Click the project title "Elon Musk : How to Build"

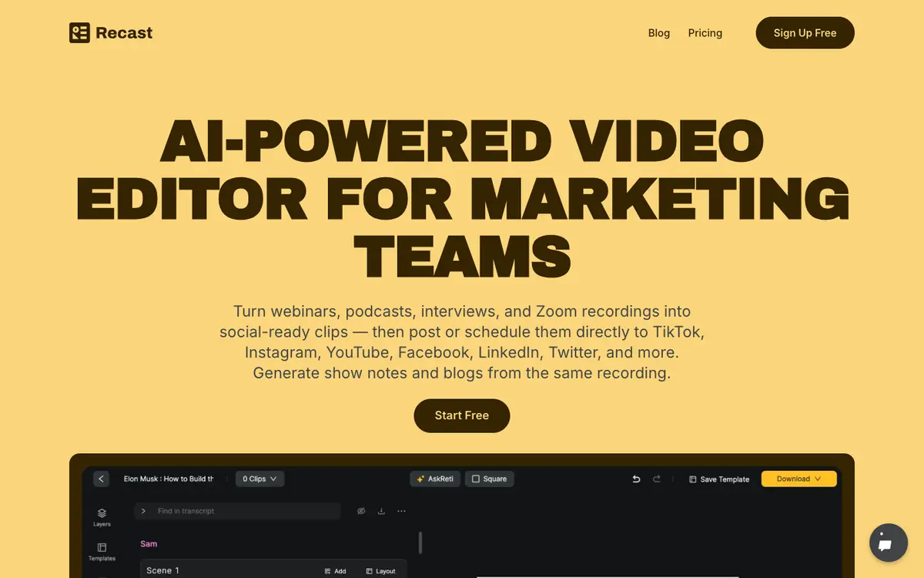pyautogui.click(x=169, y=479)
